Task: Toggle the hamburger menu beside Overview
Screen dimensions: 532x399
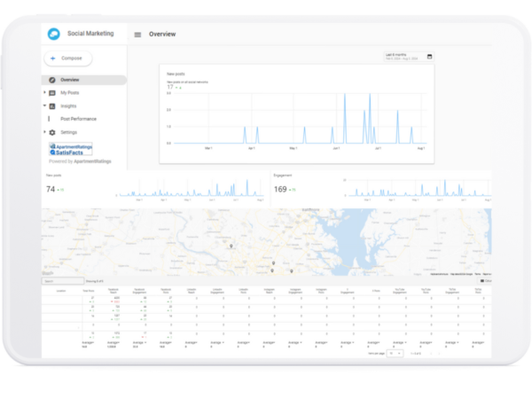Action: [137, 35]
